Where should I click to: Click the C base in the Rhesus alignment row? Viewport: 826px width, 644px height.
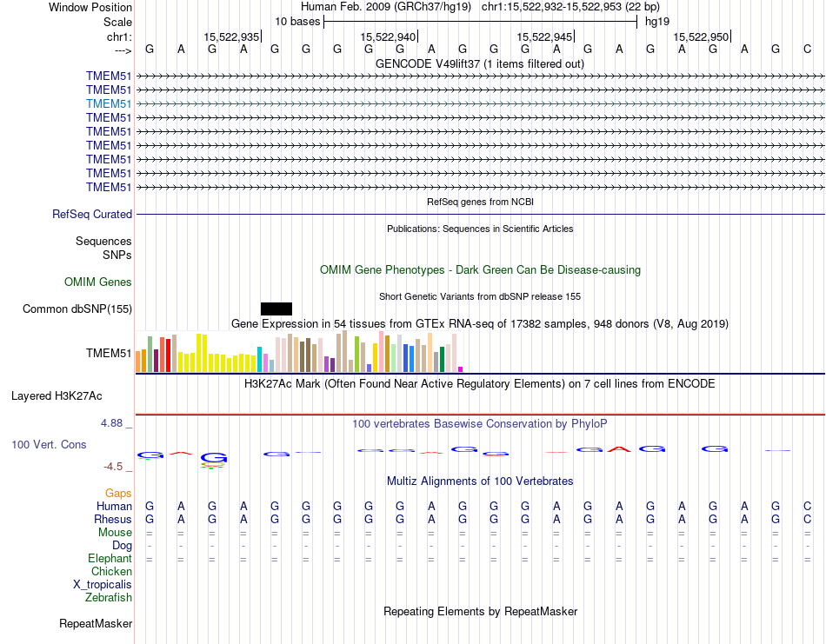[807, 520]
